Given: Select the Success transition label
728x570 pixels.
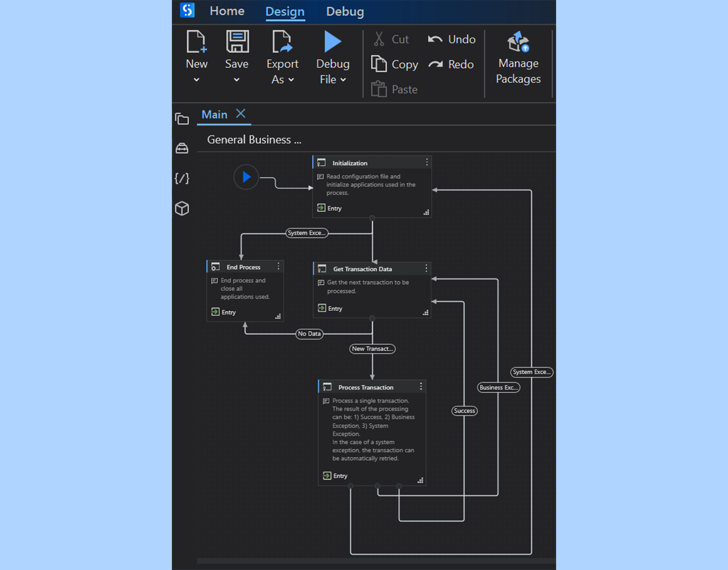Looking at the screenshot, I should (x=464, y=411).
